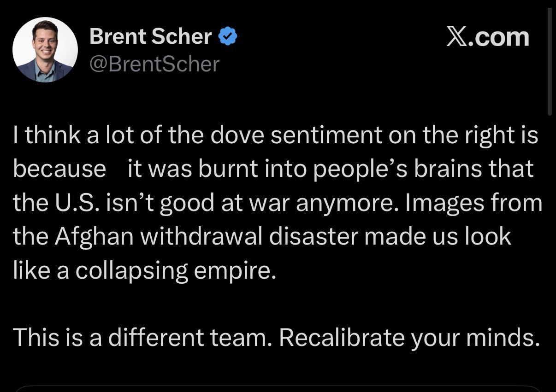The image size is (556, 392).
Task: Open the Brent Scher display name
Action: (x=150, y=36)
